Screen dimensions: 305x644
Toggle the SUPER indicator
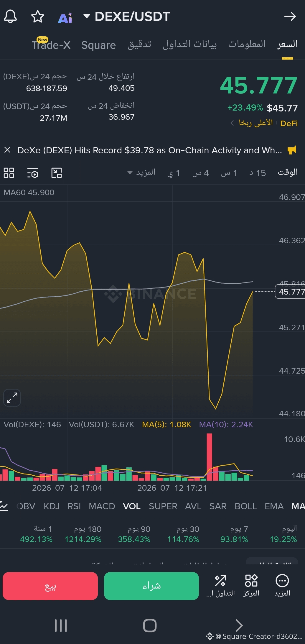[163, 506]
